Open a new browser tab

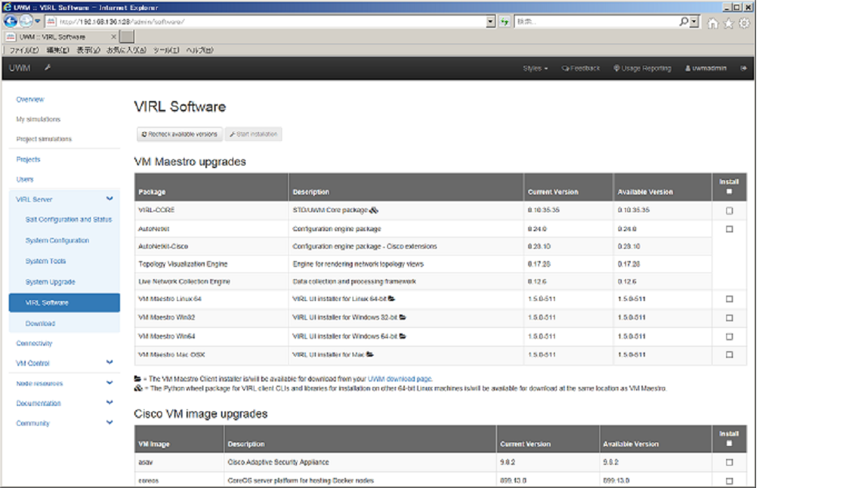127,37
